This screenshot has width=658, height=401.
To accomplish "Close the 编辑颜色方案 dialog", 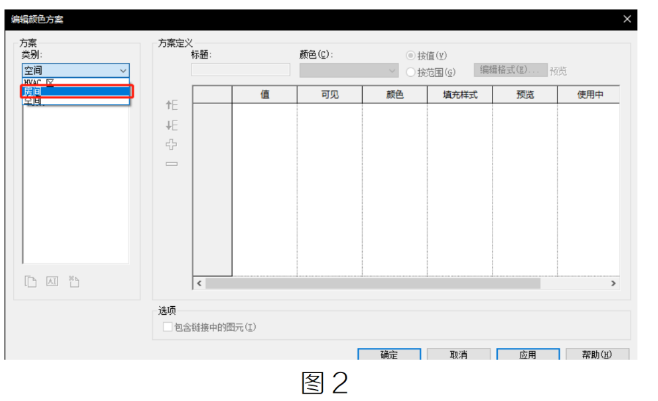I will 627,19.
